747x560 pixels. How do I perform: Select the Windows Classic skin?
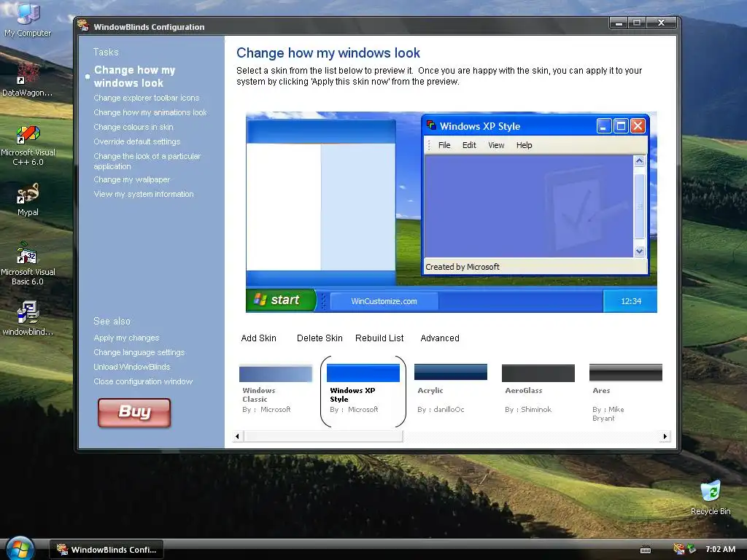click(275, 389)
